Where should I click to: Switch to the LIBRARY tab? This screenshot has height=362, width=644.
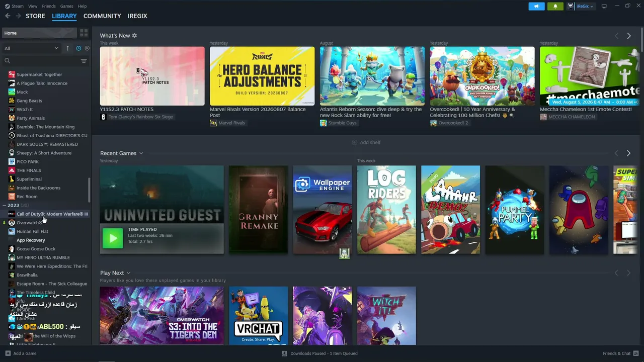pyautogui.click(x=64, y=16)
